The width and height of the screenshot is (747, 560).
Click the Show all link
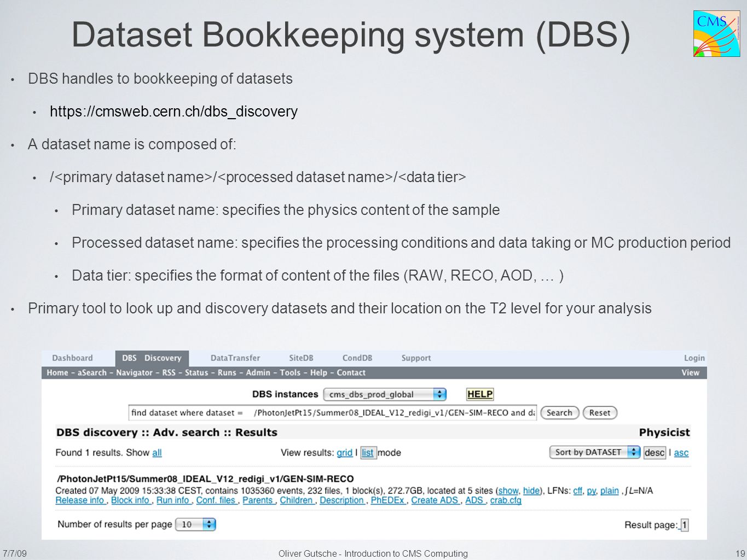(x=157, y=453)
